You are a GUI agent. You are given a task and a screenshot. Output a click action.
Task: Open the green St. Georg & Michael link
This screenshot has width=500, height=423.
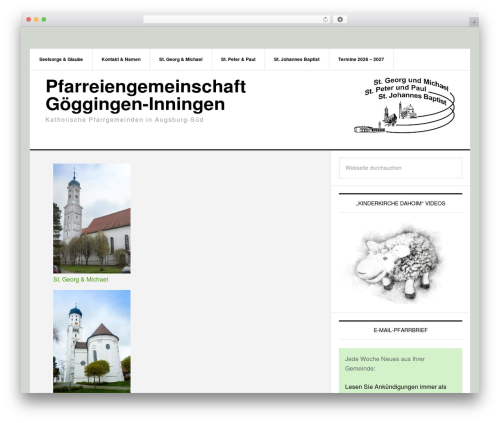click(80, 280)
